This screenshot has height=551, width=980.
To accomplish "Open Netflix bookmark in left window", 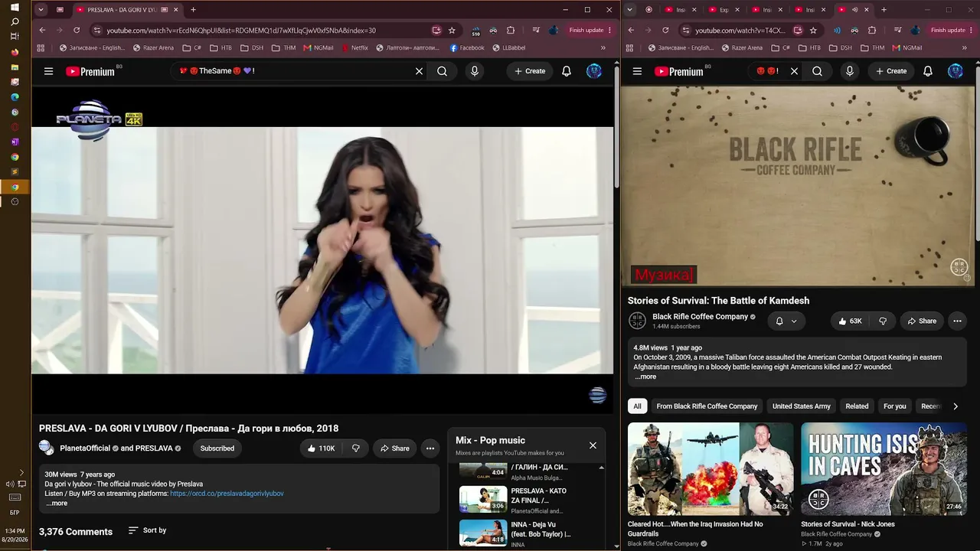I will [x=354, y=47].
